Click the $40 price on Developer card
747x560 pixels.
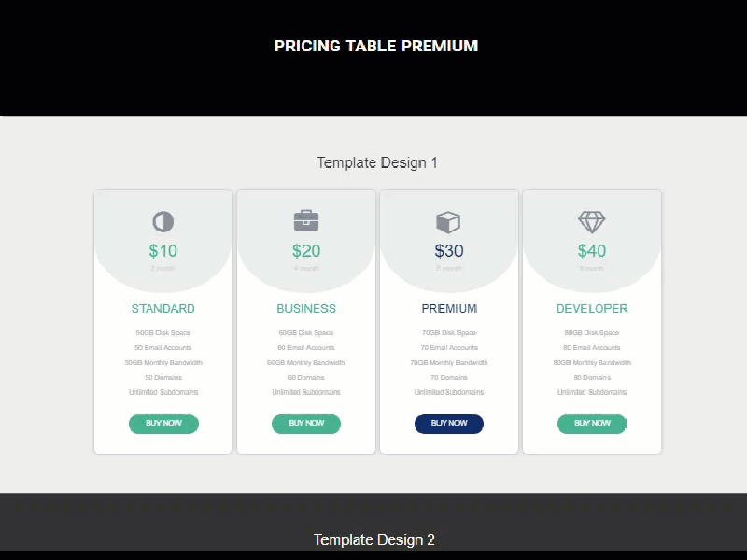(x=592, y=250)
